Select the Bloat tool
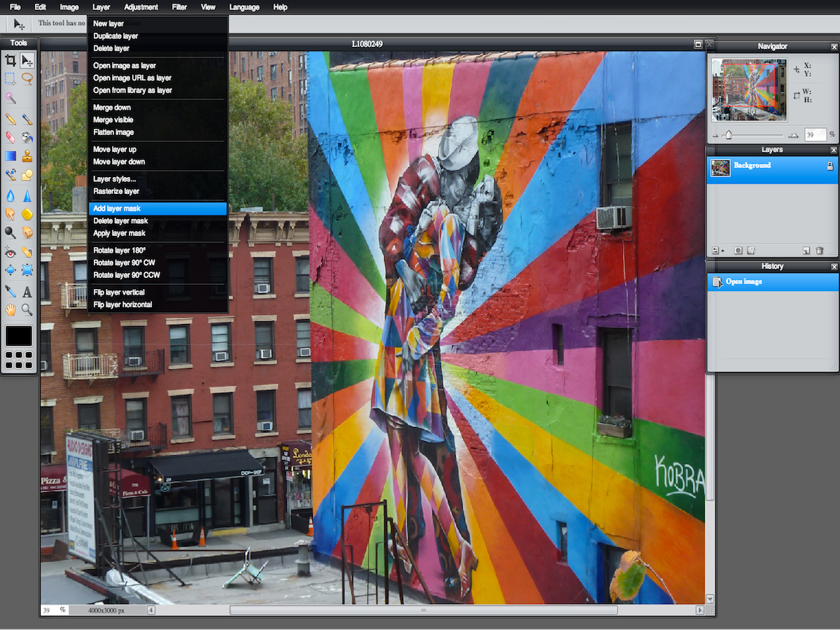The image size is (840, 630). (10, 270)
